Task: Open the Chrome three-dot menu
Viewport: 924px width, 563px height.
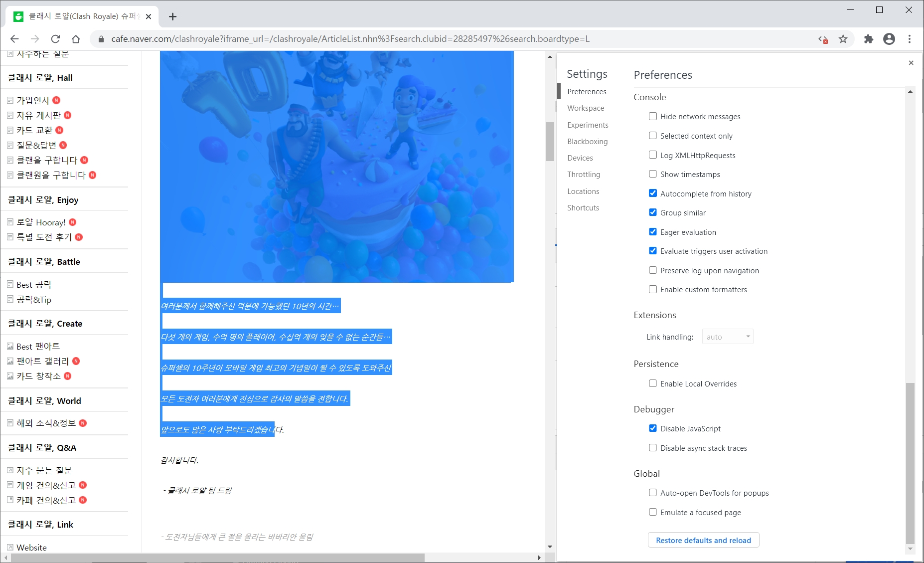Action: click(910, 39)
